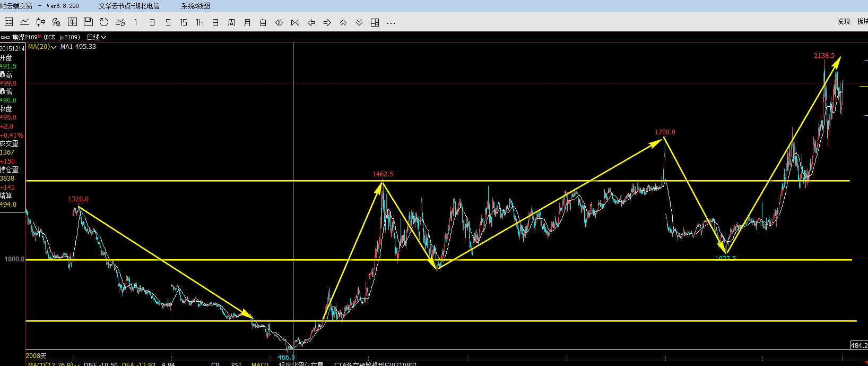Click the right arrow navigation icon
Image resolution: width=868 pixels, height=366 pixels.
point(327,22)
